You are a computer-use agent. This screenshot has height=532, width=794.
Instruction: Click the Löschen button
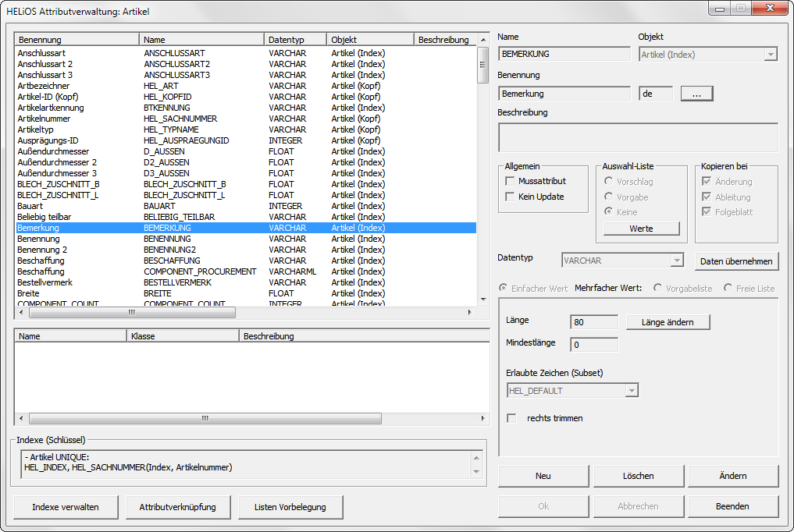[x=639, y=476]
